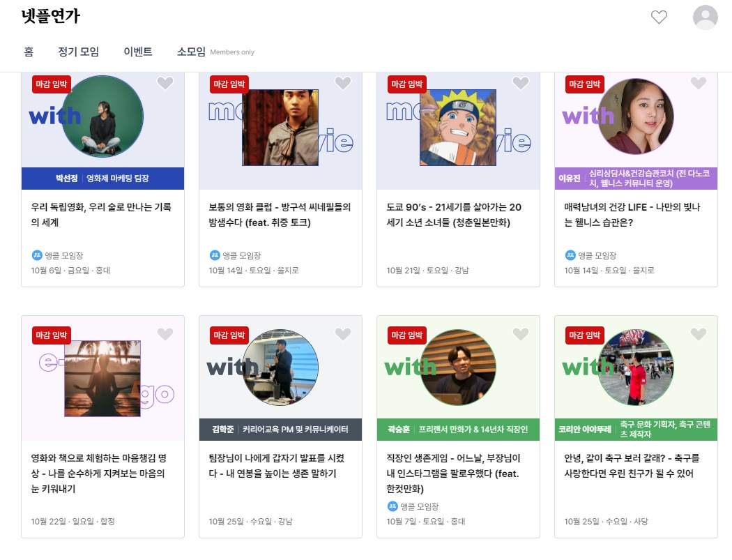Favorite the 코리안 야야뚜레 축구 card
732x560 pixels.
pyautogui.click(x=698, y=334)
